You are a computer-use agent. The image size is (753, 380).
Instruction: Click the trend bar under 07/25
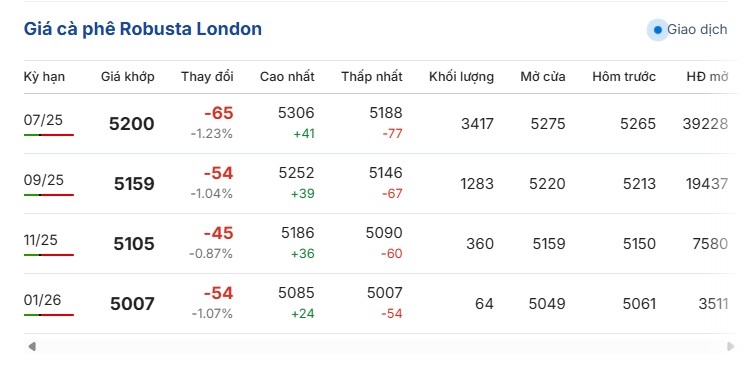[49, 135]
